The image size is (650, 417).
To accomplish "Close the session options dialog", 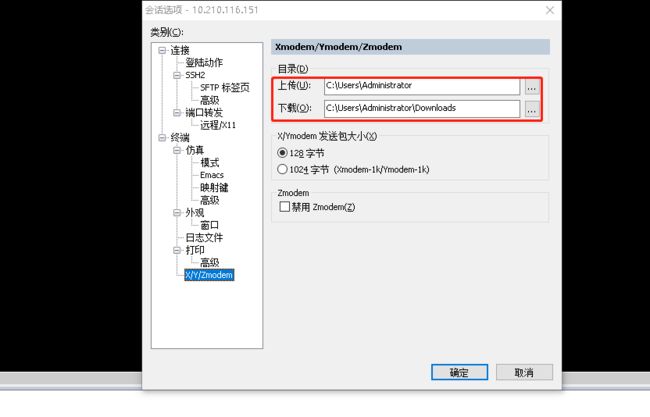I will pos(550,10).
